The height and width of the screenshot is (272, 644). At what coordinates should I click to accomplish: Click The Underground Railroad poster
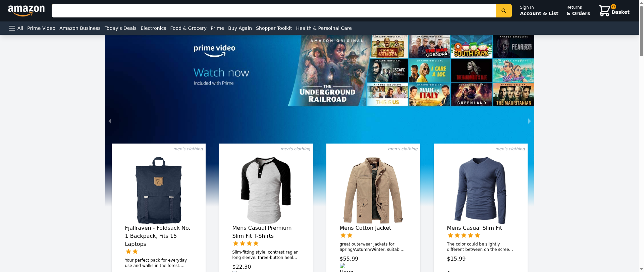(329, 71)
